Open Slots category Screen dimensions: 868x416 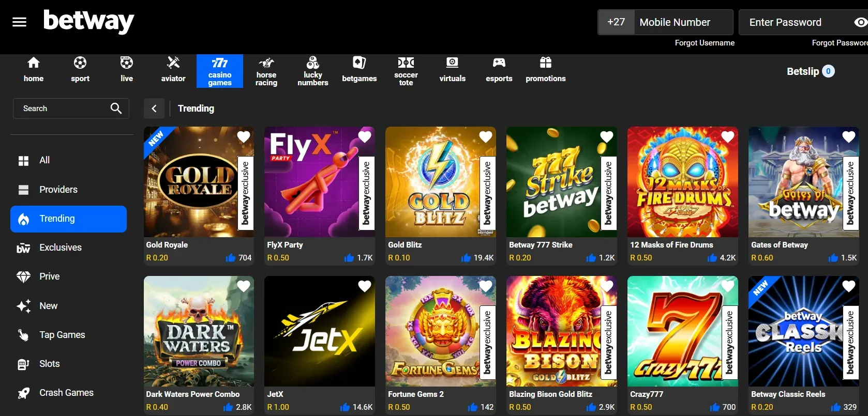(x=68, y=364)
